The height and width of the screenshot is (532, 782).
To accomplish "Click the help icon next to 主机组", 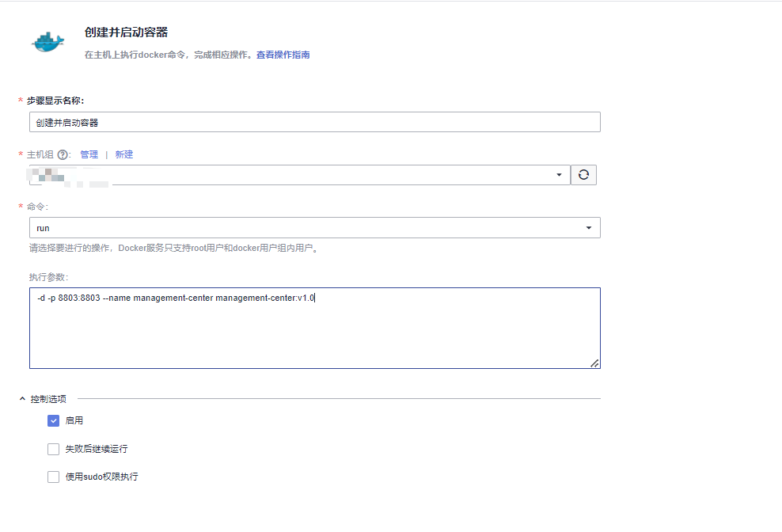I will pyautogui.click(x=63, y=154).
